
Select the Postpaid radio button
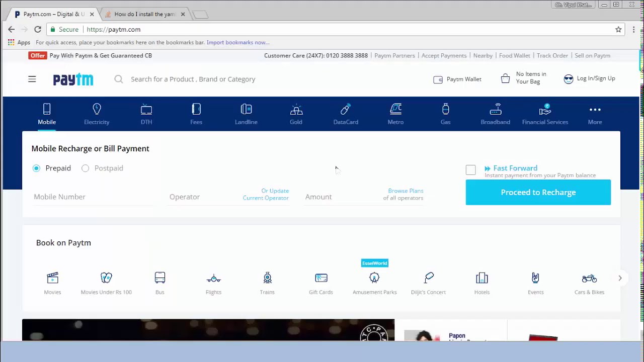click(x=86, y=168)
